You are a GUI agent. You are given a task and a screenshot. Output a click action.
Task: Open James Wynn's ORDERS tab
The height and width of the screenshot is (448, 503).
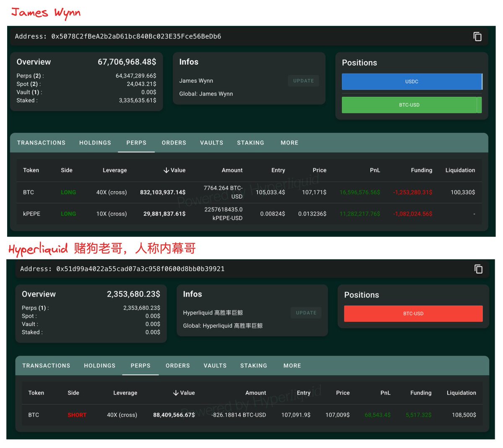(174, 142)
